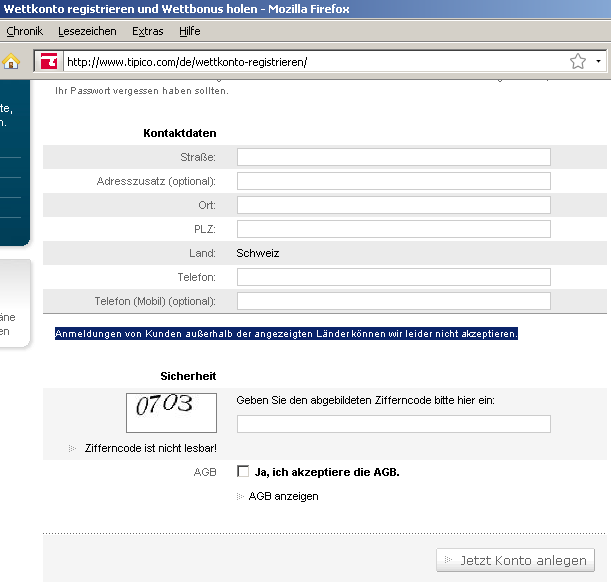
Task: Open the 'AGB anzeigen' link
Action: [x=283, y=496]
